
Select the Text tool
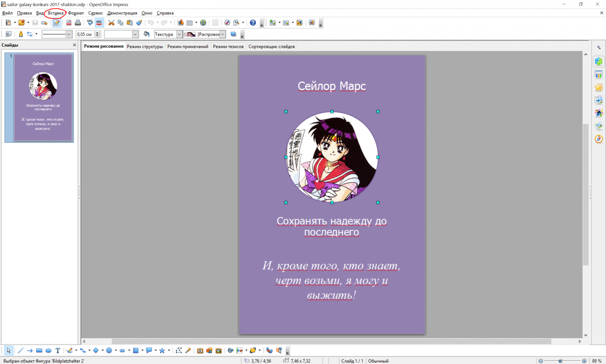58,350
